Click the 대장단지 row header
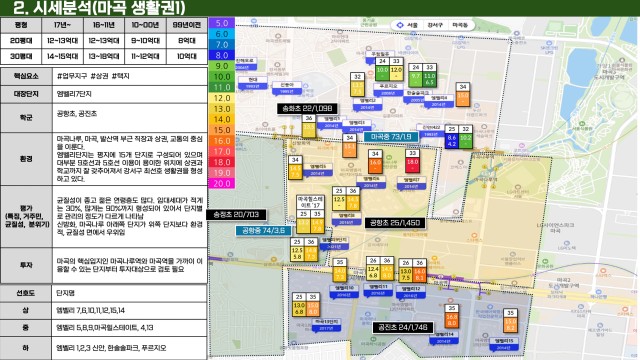The width and height of the screenshot is (640, 360). [x=26, y=94]
